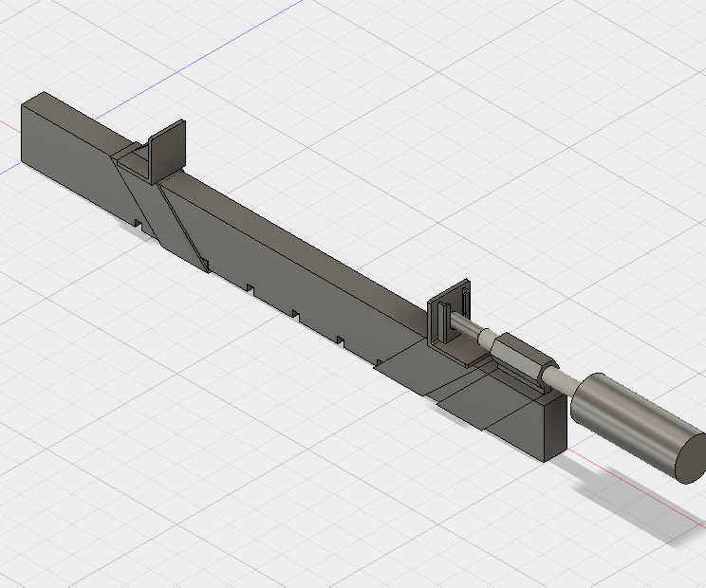The height and width of the screenshot is (588, 706).
Task: Click the leftmost notch on the beam's bottom edge
Action: (139, 224)
